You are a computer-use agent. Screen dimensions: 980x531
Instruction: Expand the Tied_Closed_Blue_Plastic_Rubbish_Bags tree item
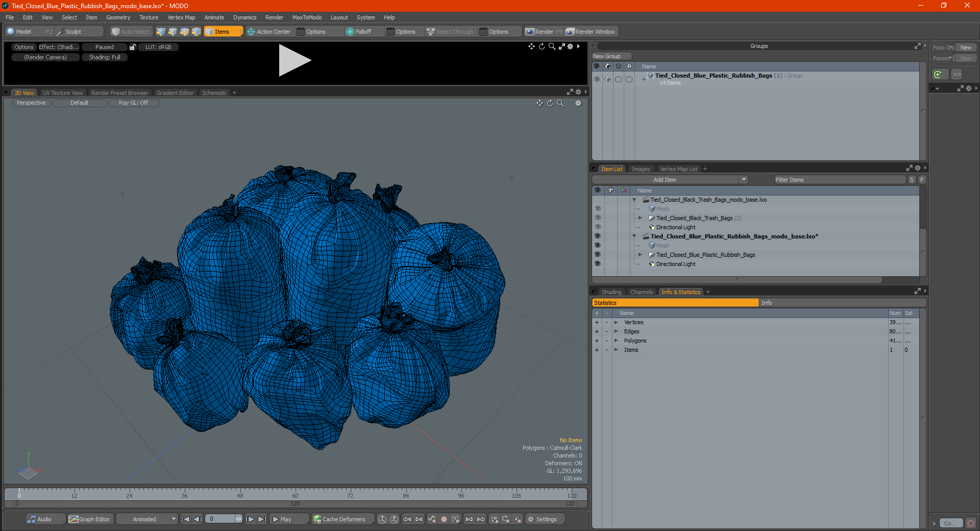pyautogui.click(x=640, y=255)
